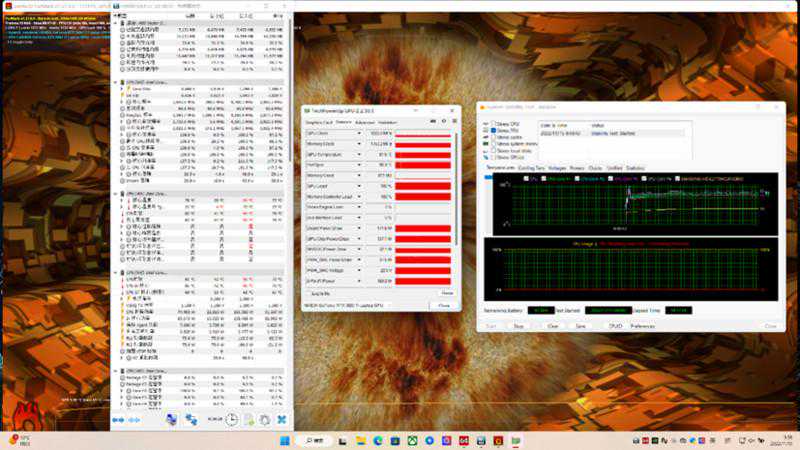Click the Close button in GPU-Z
Image resolution: width=800 pixels, height=450 pixels.
click(x=444, y=305)
